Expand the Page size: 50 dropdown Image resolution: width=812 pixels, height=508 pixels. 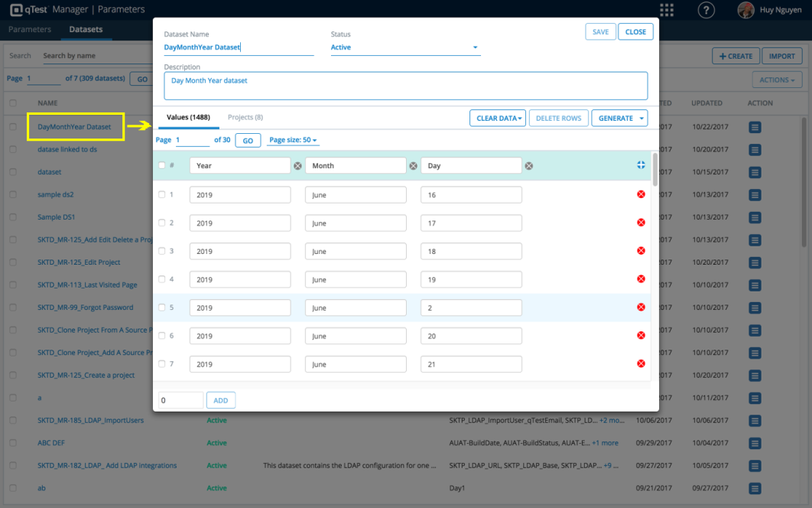[x=294, y=140]
